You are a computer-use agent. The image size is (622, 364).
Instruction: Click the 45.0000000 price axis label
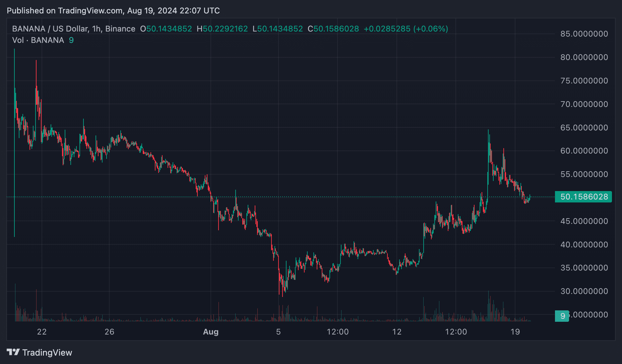[584, 221]
